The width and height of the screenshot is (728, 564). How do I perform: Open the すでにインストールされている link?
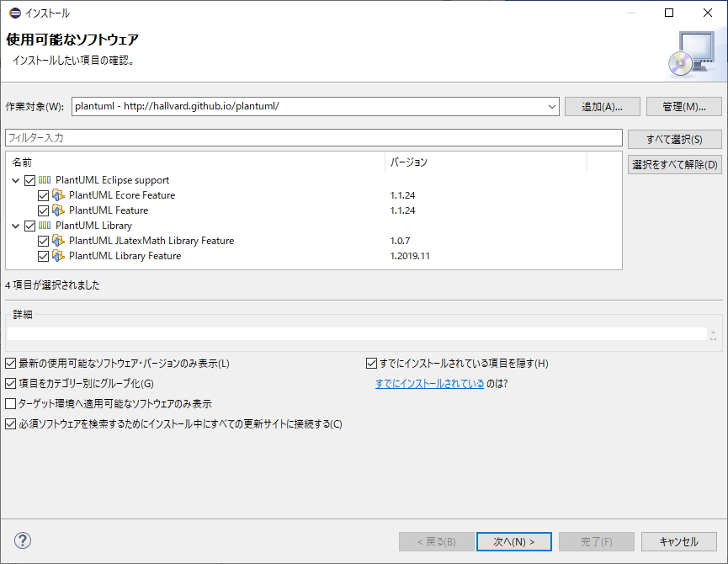[429, 384]
